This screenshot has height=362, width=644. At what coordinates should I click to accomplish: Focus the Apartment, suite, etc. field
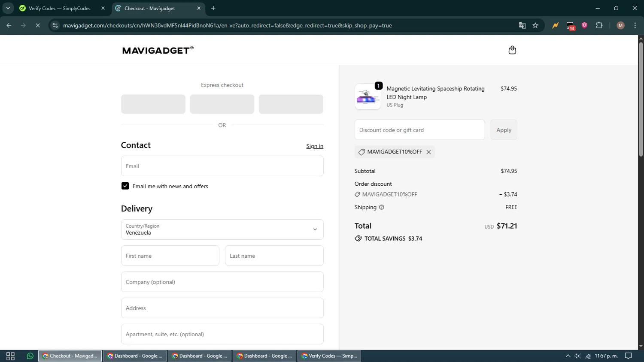(222, 334)
